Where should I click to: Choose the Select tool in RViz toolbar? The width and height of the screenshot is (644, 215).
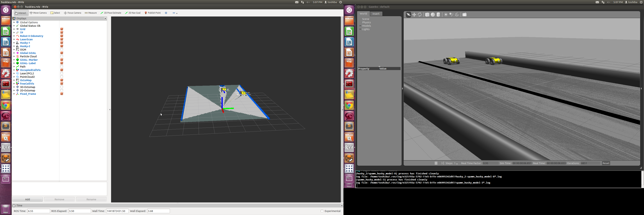[55, 13]
